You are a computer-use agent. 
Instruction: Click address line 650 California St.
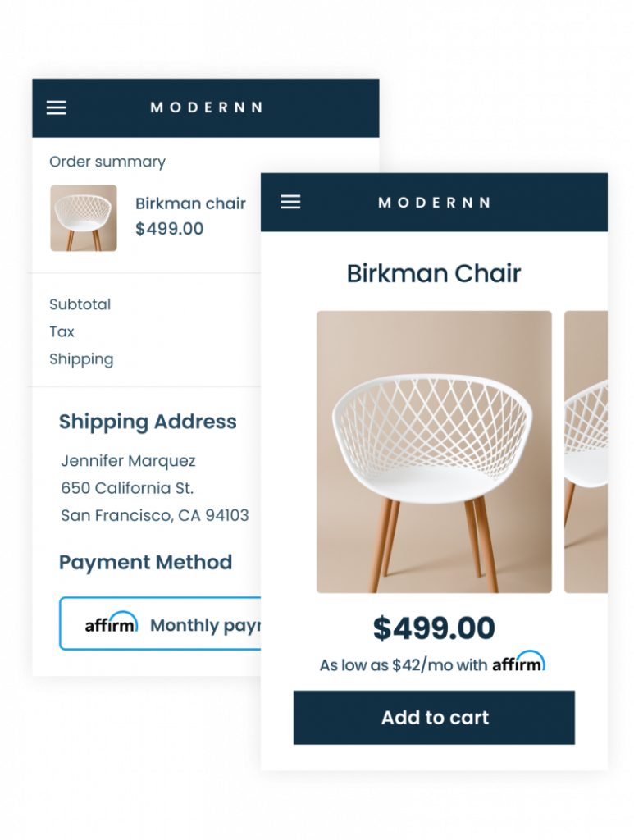pos(127,488)
